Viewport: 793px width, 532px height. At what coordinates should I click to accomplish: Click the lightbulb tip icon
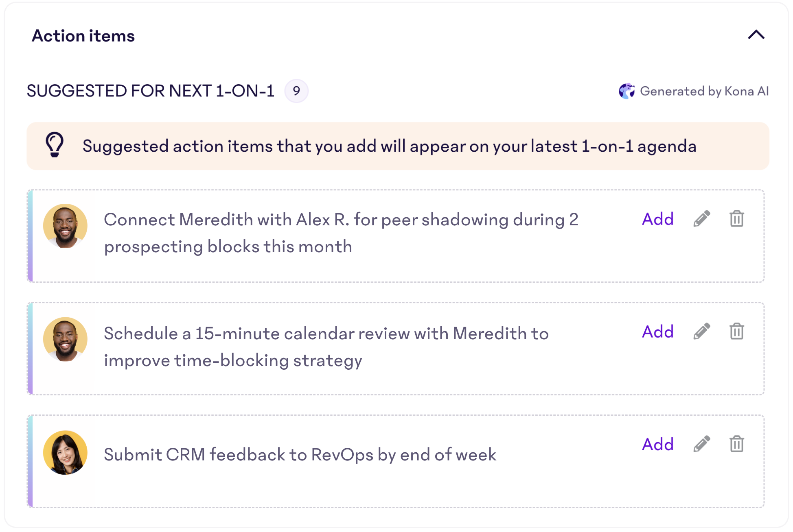[x=55, y=144]
